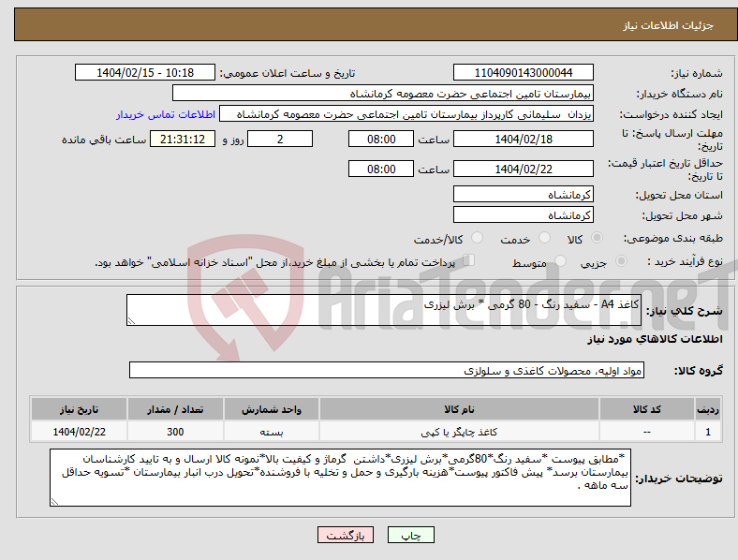
Task: Click the price validity time 08:00 field
Action: 381,169
